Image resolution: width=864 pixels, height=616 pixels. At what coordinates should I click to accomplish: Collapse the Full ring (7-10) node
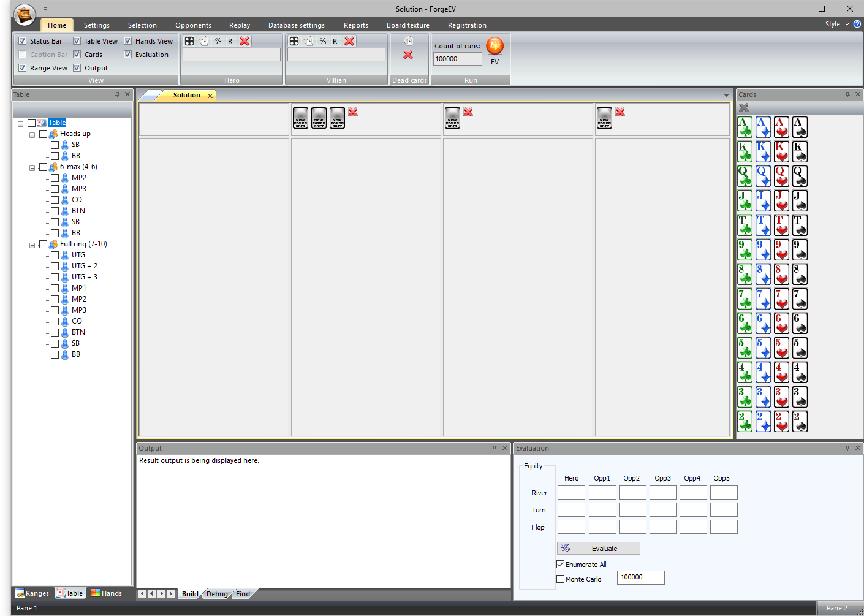[32, 245]
